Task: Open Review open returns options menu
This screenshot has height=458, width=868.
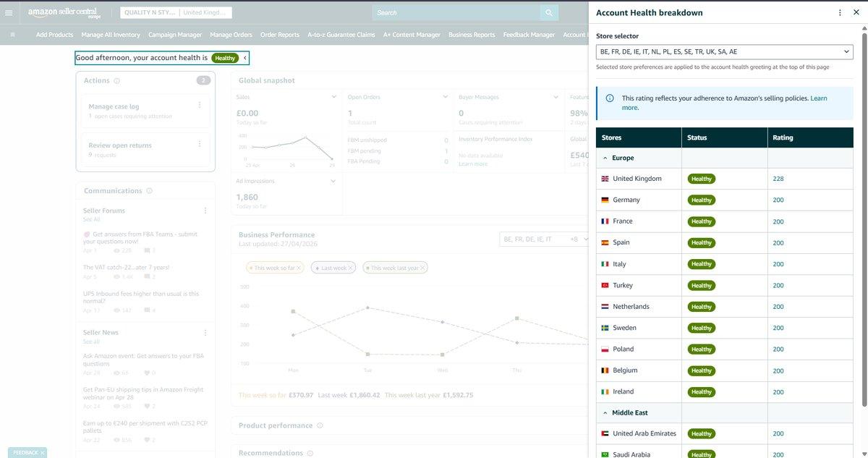Action: (x=200, y=143)
